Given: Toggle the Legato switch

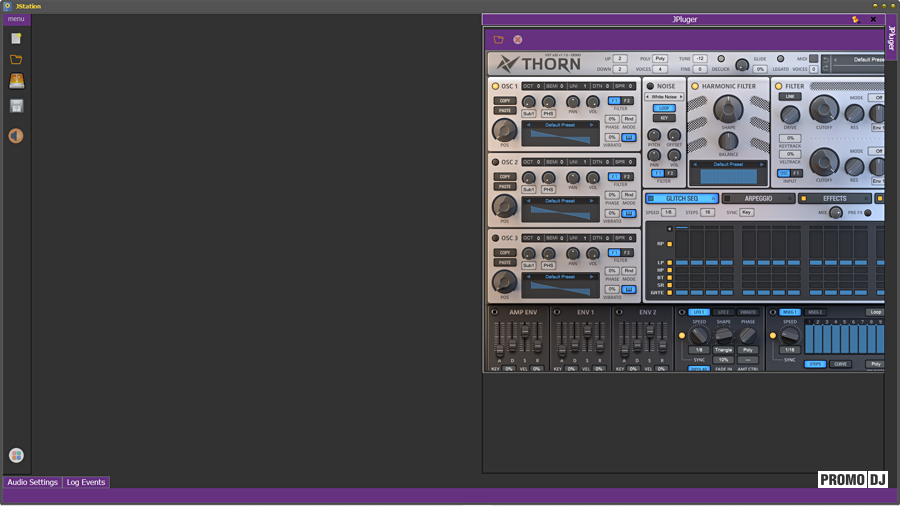Looking at the screenshot, I should (x=780, y=59).
